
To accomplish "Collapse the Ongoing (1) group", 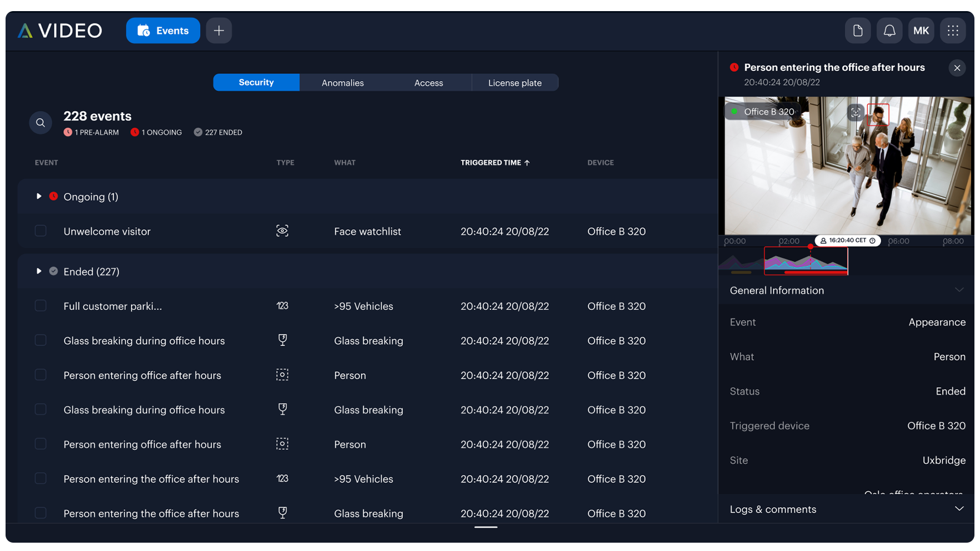I will coord(39,197).
